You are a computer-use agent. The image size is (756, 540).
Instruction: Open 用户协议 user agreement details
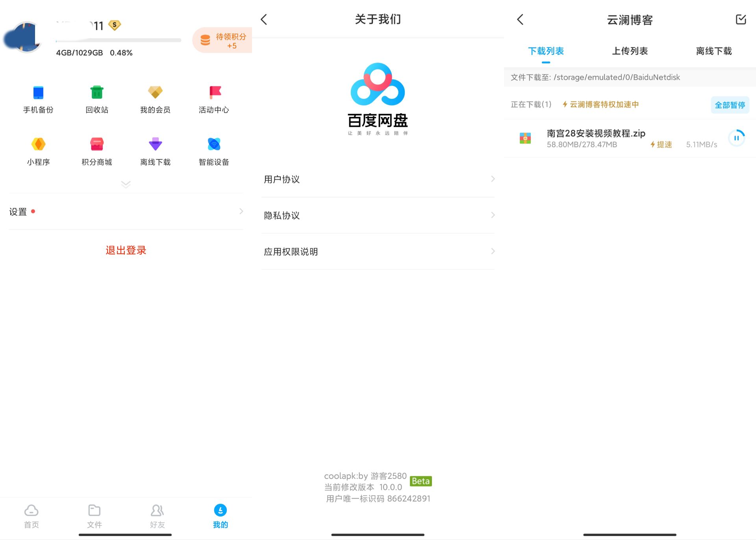tap(378, 179)
